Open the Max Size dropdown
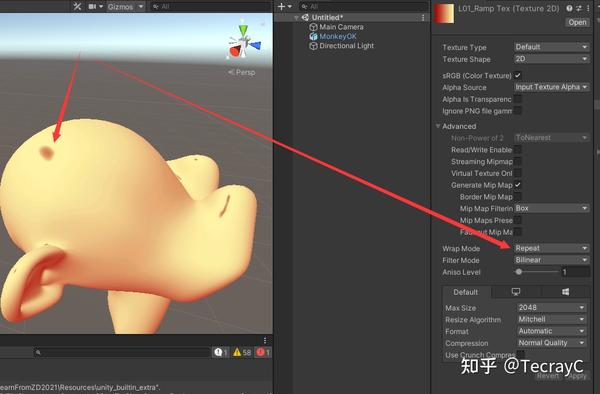 tap(551, 308)
